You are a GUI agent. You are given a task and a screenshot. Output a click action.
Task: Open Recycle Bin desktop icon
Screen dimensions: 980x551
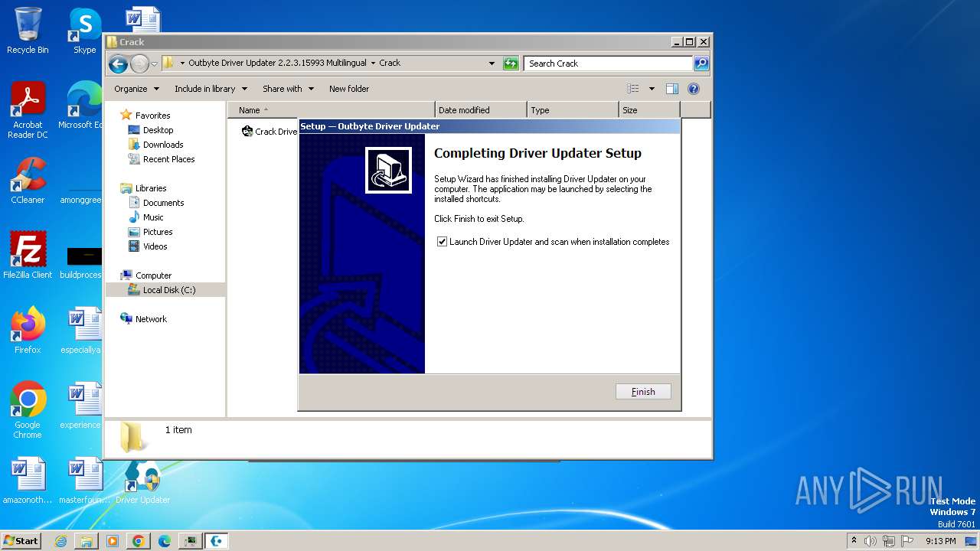click(x=28, y=31)
